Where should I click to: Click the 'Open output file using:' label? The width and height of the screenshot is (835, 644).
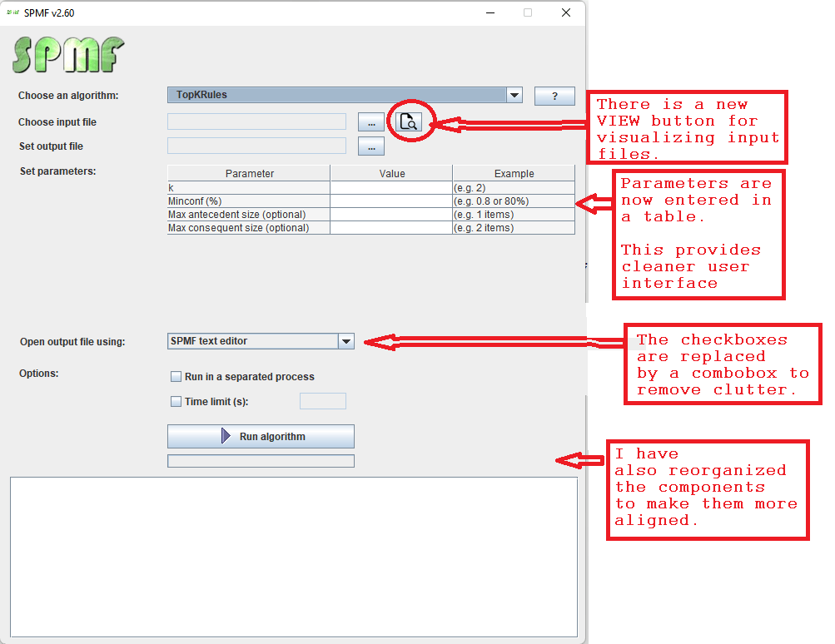[72, 342]
